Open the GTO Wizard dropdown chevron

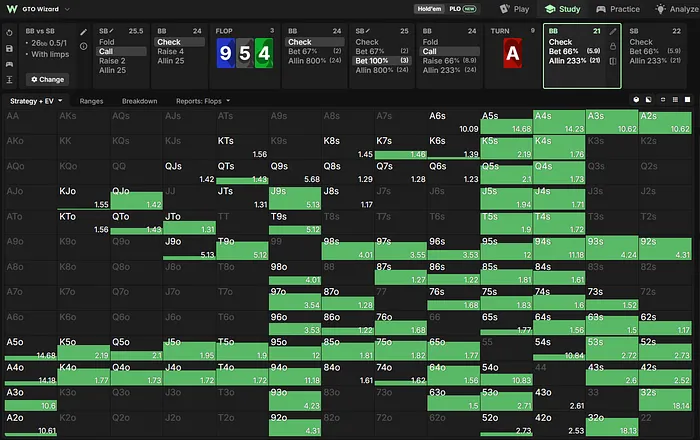click(67, 9)
